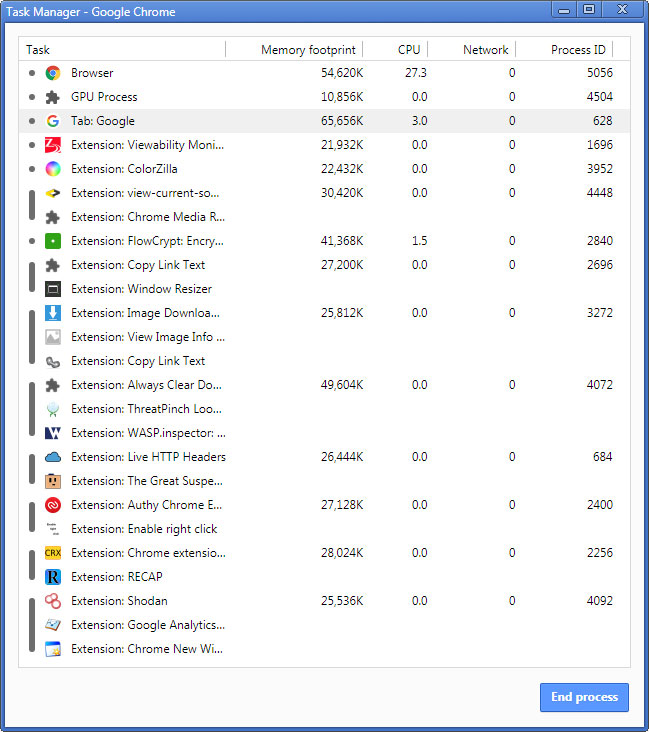The height and width of the screenshot is (732, 649).
Task: Click the Chrome icon beside Browser
Action: coord(53,73)
